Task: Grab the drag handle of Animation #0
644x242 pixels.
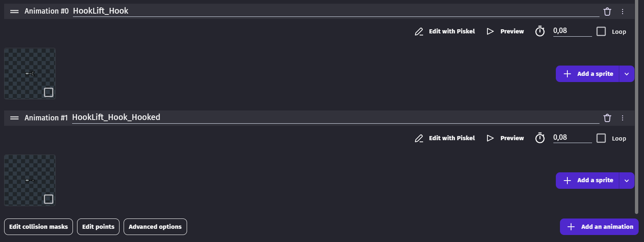Action: (14, 12)
